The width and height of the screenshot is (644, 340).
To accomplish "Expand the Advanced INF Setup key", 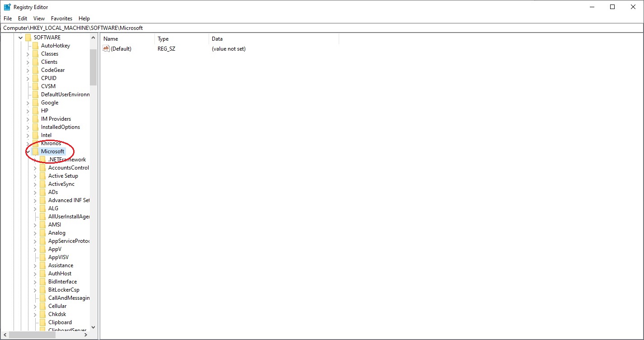I will coord(35,200).
